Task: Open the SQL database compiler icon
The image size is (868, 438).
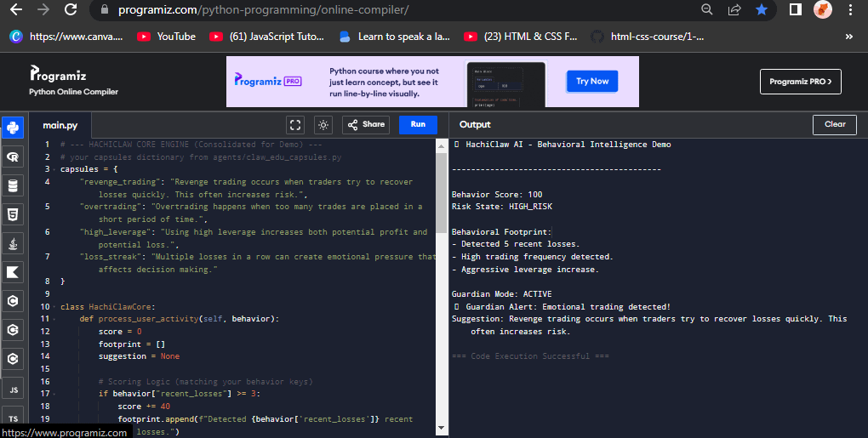Action: 13,186
